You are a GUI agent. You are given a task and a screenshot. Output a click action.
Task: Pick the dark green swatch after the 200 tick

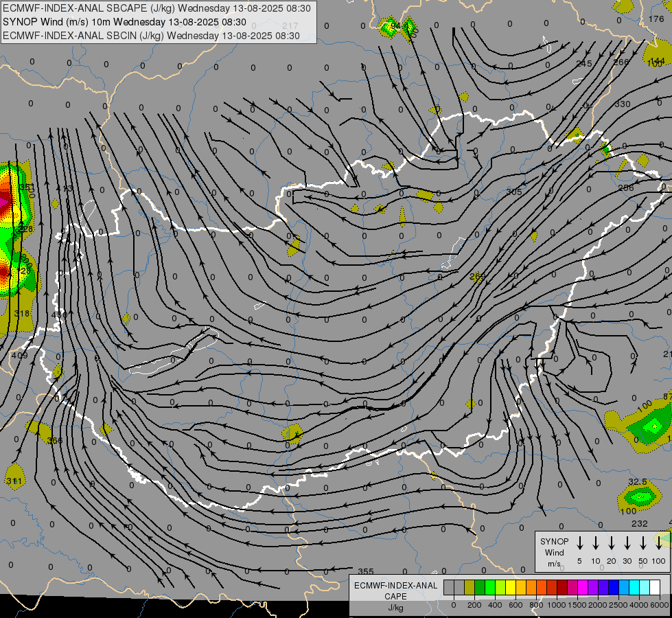480,587
